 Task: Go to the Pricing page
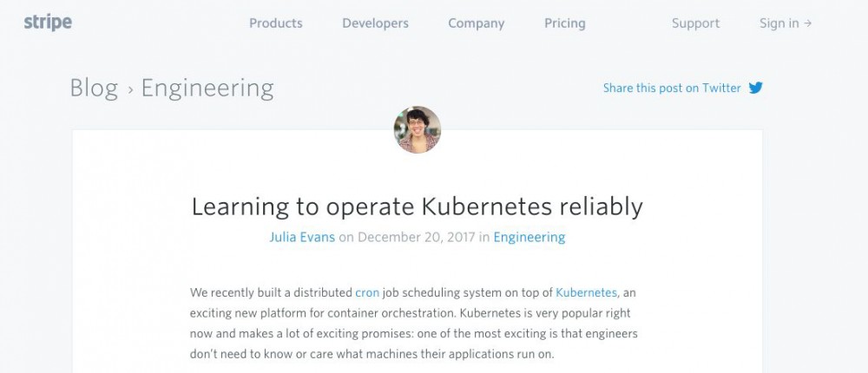pyautogui.click(x=564, y=23)
